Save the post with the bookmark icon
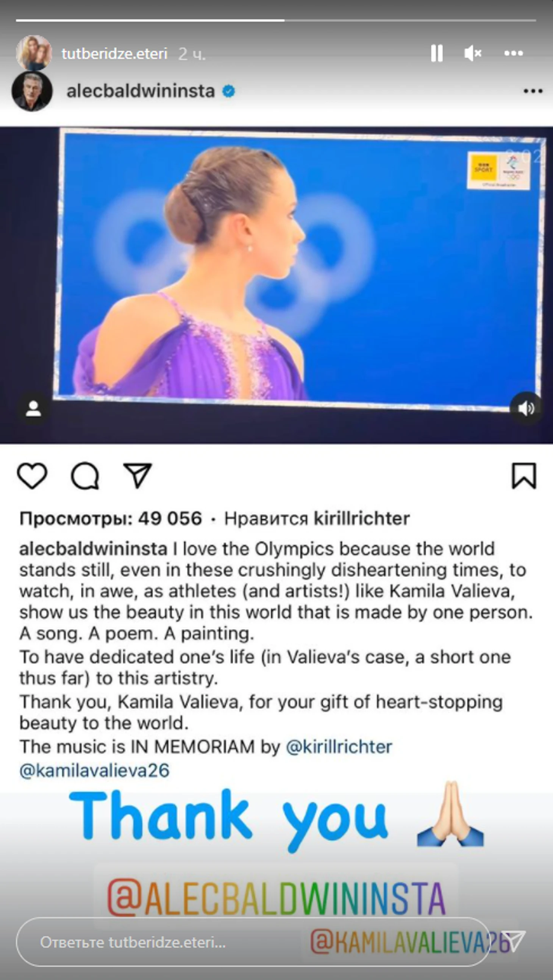 (524, 475)
